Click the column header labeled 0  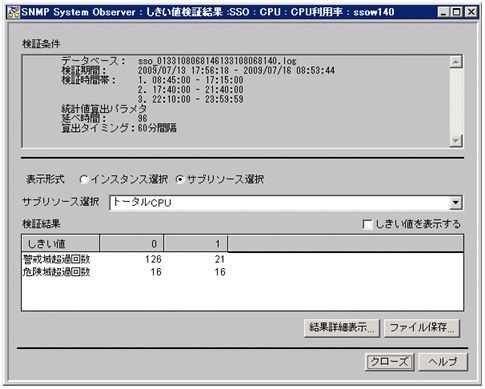click(131, 244)
